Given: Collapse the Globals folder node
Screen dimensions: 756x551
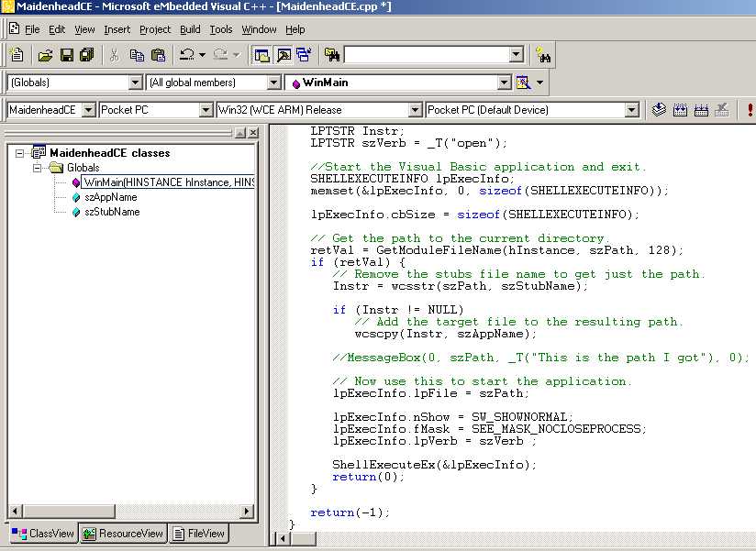Looking at the screenshot, I should point(37,168).
